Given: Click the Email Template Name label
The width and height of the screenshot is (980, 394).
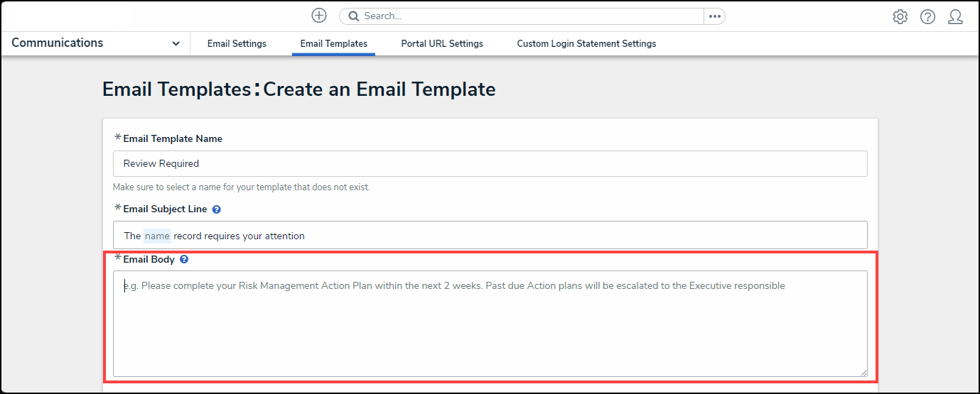Looking at the screenshot, I should 173,138.
